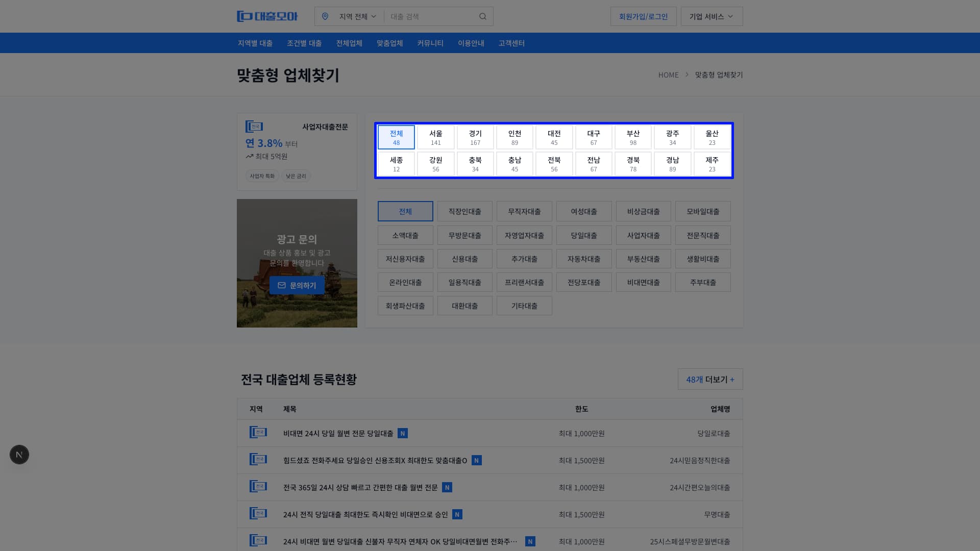
Task: Click the N badge next to 비대면 24시 당일대출 title
Action: coord(403,433)
